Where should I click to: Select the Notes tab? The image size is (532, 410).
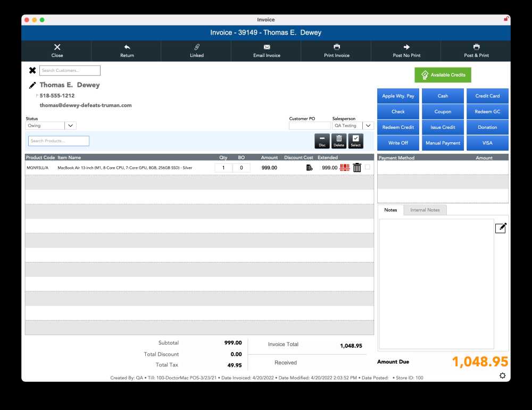390,210
